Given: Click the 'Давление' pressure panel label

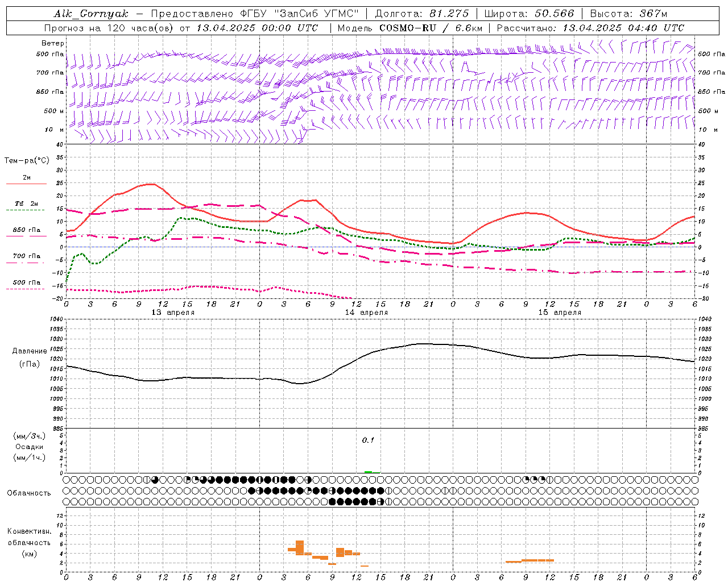Looking at the screenshot, I should (28, 351).
